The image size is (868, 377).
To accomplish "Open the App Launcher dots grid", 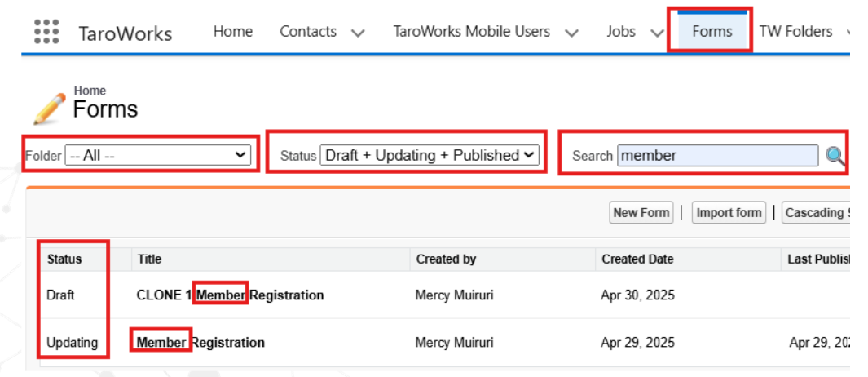I will (x=46, y=32).
